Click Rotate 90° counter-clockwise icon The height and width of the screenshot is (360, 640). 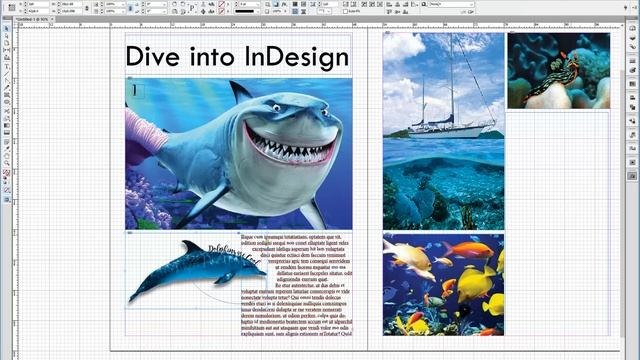[183, 4]
